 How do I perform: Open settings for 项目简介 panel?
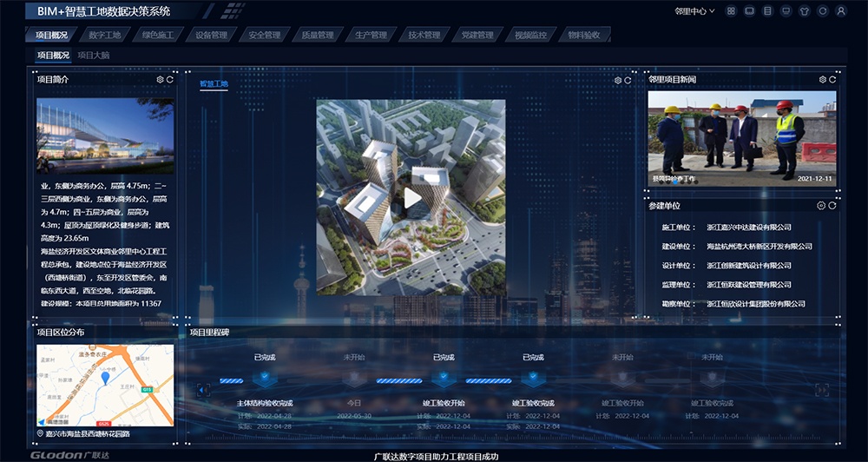pos(160,80)
